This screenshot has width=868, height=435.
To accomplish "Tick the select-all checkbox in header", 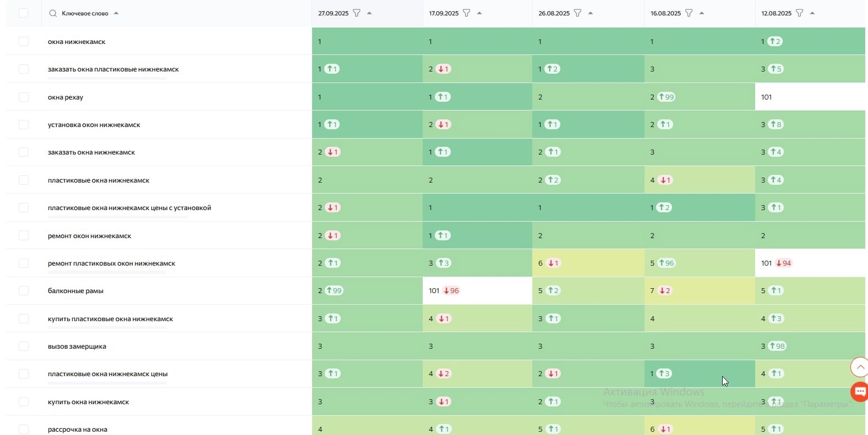I will [23, 13].
